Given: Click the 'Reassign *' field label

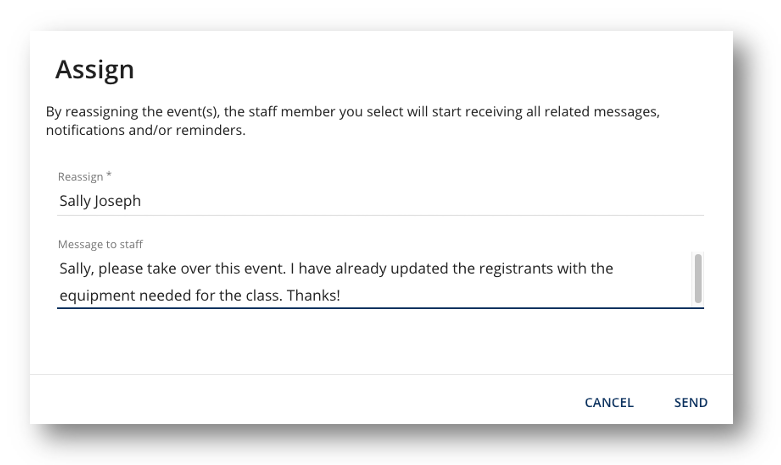Looking at the screenshot, I should click(x=84, y=177).
